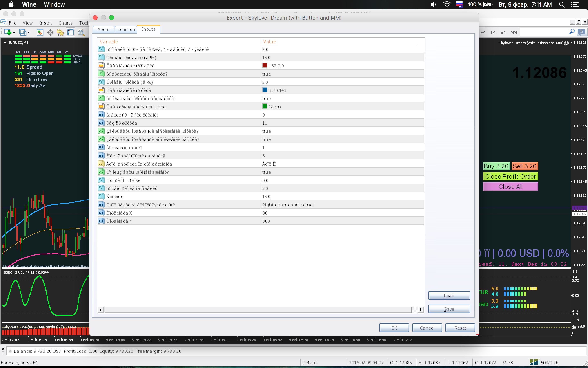Click the Close All chart button
588x368 pixels.
510,187
